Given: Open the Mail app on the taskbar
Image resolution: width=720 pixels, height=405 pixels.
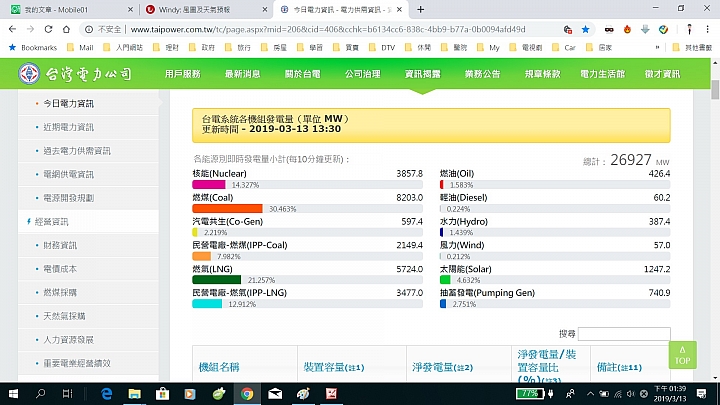Looking at the screenshot, I should [275, 394].
